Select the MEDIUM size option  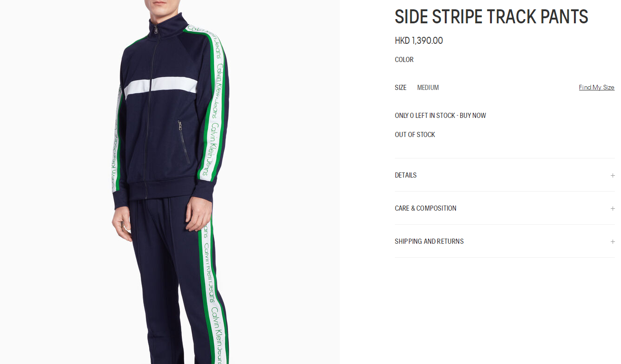(x=428, y=88)
